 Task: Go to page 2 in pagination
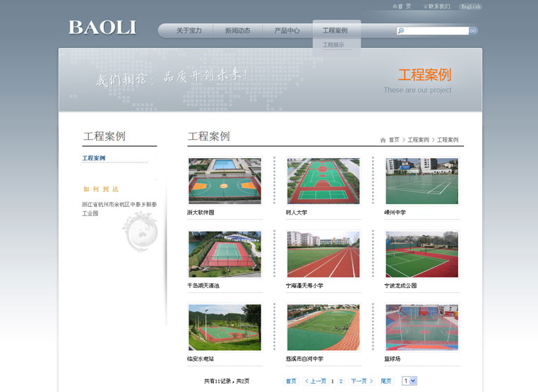pyautogui.click(x=341, y=381)
